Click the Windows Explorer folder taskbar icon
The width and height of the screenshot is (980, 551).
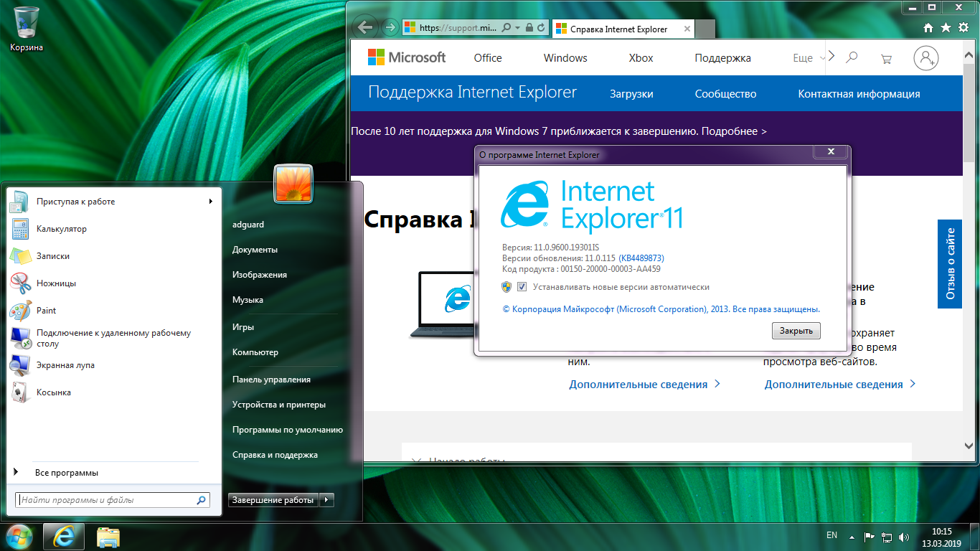108,537
